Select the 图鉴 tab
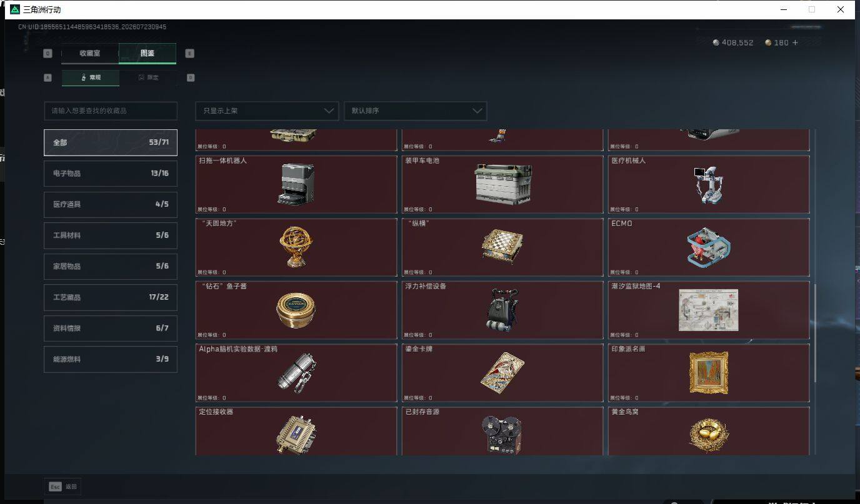 147,53
